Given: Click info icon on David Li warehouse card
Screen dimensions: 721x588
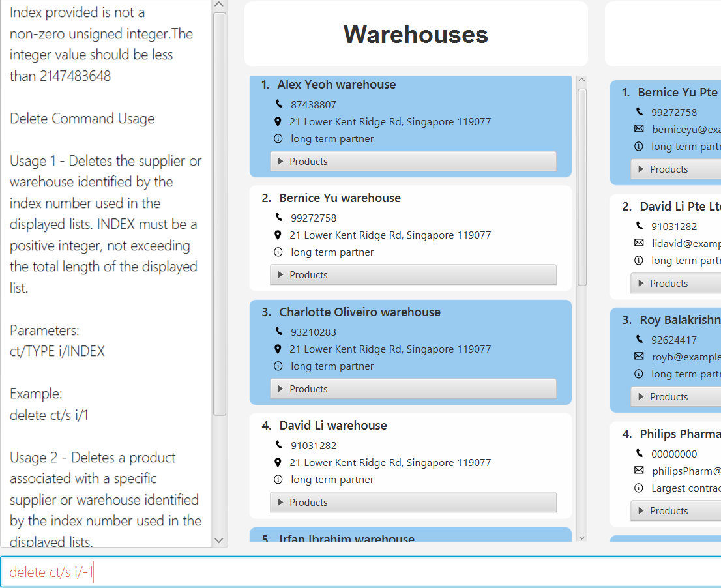Looking at the screenshot, I should 278,480.
